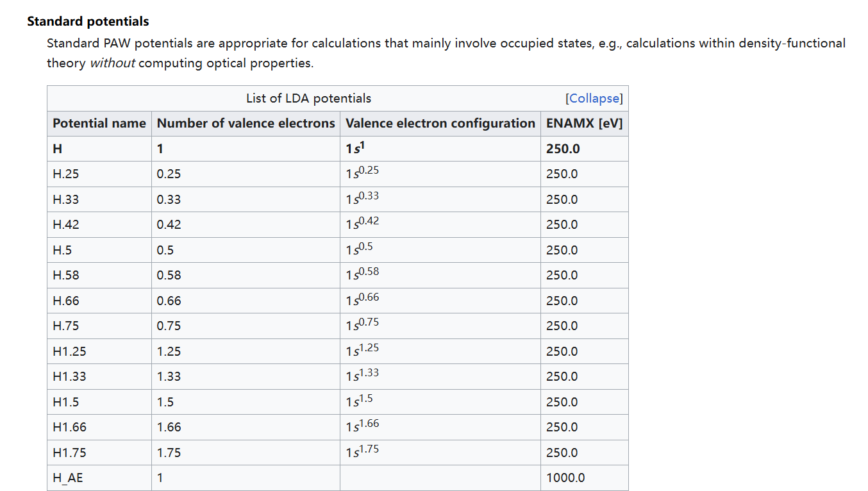Click valence electrons value '0.42'
Screen dimensions: 868x491
pos(169,224)
